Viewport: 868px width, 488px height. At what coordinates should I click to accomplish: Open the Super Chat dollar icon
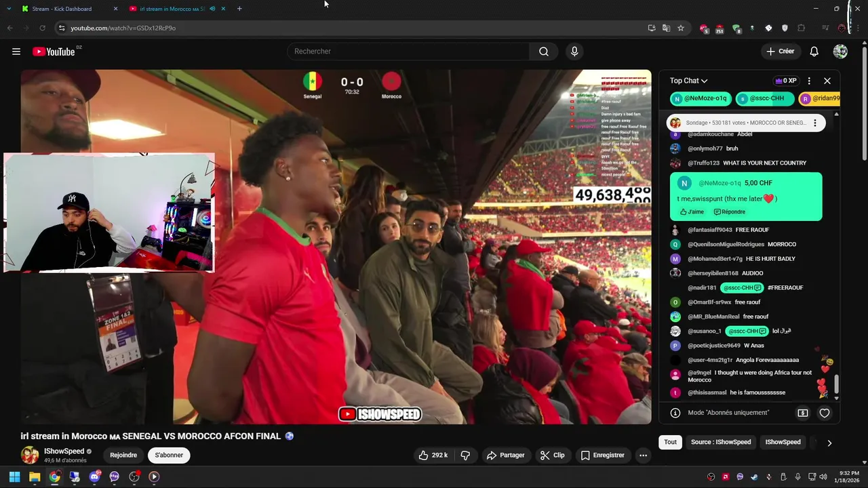pyautogui.click(x=803, y=413)
